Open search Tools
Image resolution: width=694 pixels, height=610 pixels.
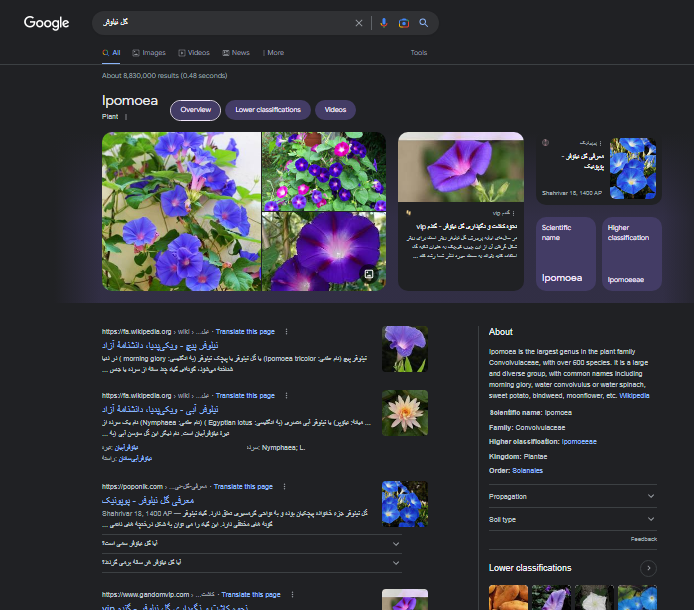coord(419,53)
